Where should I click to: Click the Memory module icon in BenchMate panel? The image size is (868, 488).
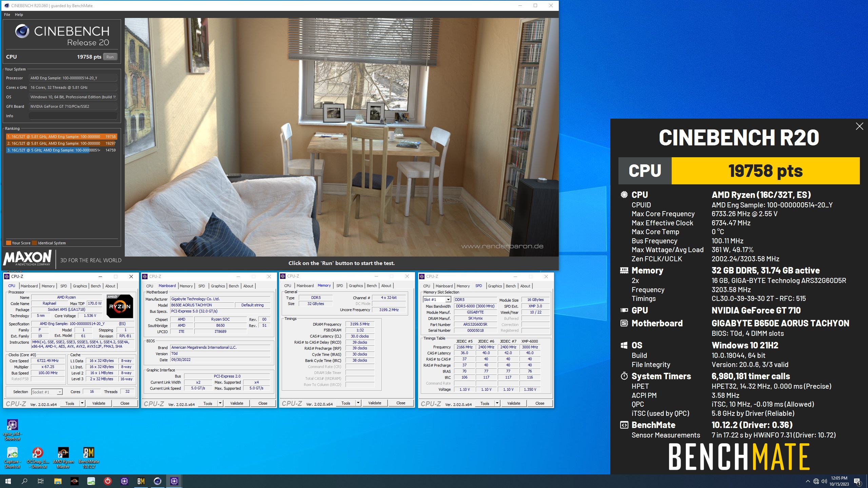coord(624,270)
